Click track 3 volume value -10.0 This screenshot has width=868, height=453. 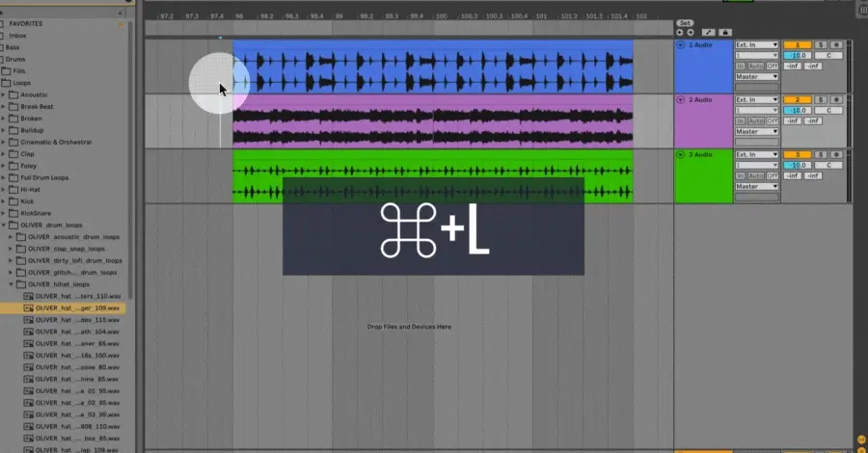(798, 165)
